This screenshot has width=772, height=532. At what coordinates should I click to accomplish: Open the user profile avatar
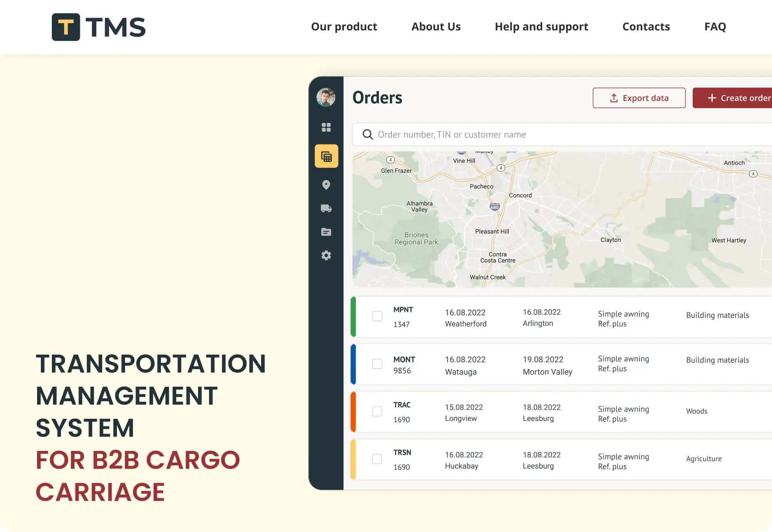tap(326, 98)
